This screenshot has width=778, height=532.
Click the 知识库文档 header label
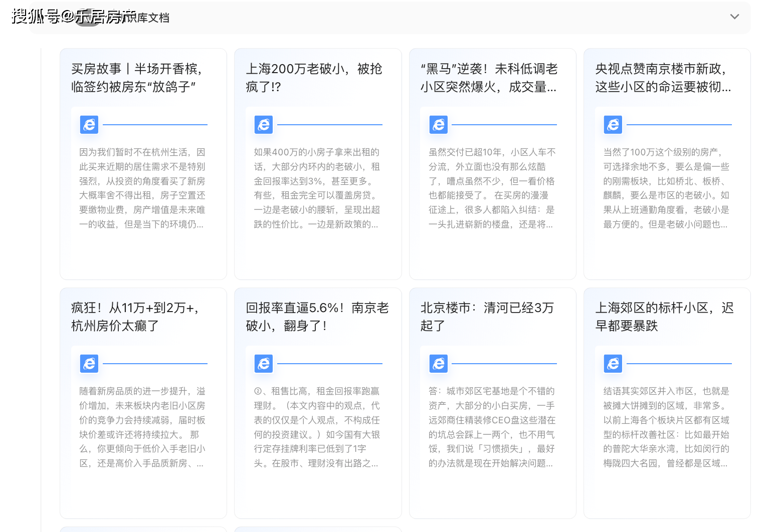[150, 18]
